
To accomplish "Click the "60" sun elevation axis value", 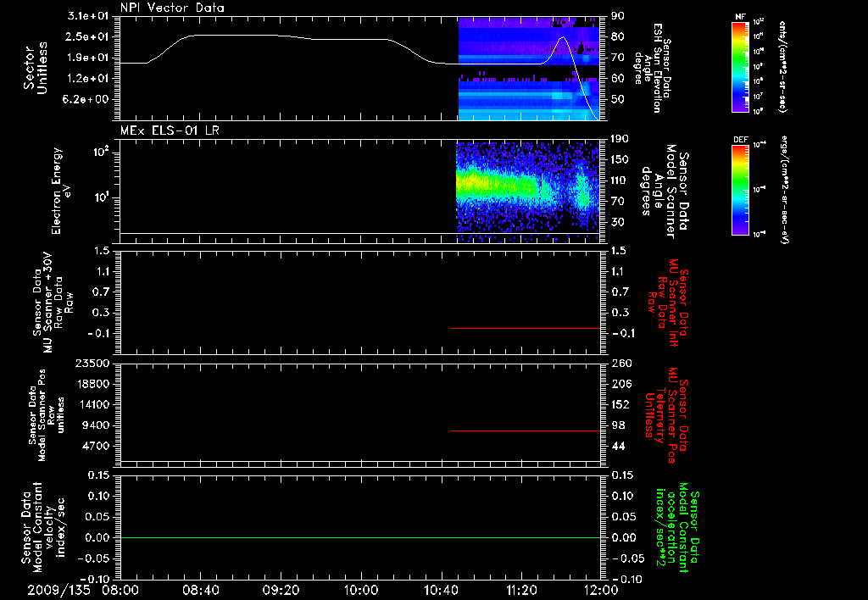I will tap(618, 79).
